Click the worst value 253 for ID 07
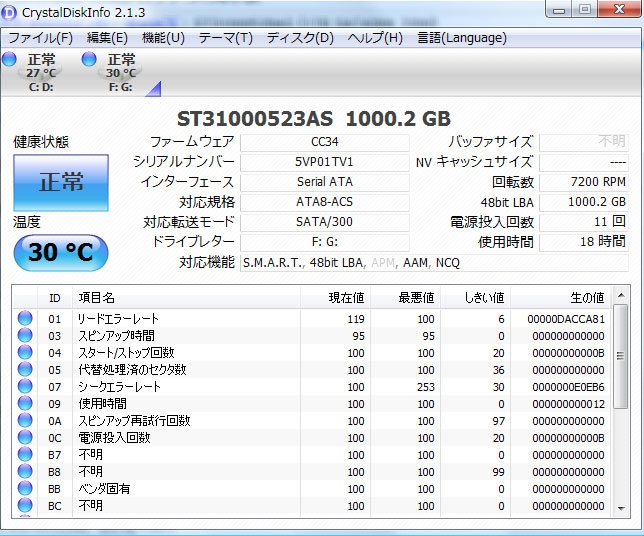Viewport: 644px width, 536px height. 426,387
